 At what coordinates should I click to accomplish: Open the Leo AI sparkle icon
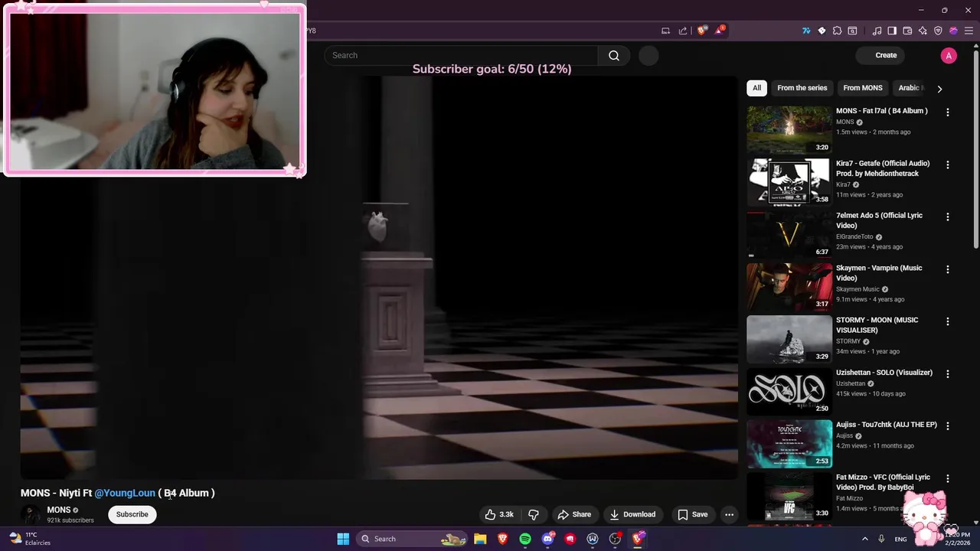click(x=923, y=31)
